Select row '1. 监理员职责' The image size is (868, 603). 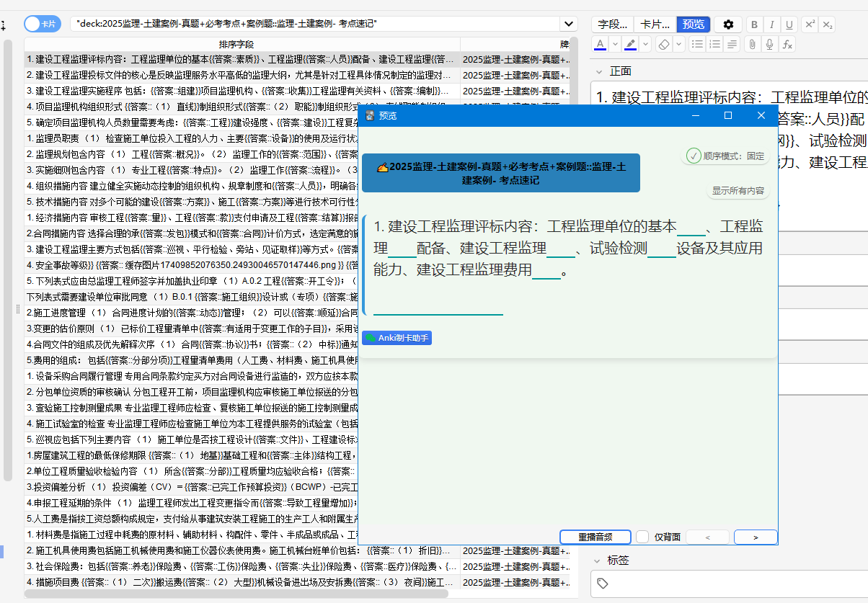[191, 138]
